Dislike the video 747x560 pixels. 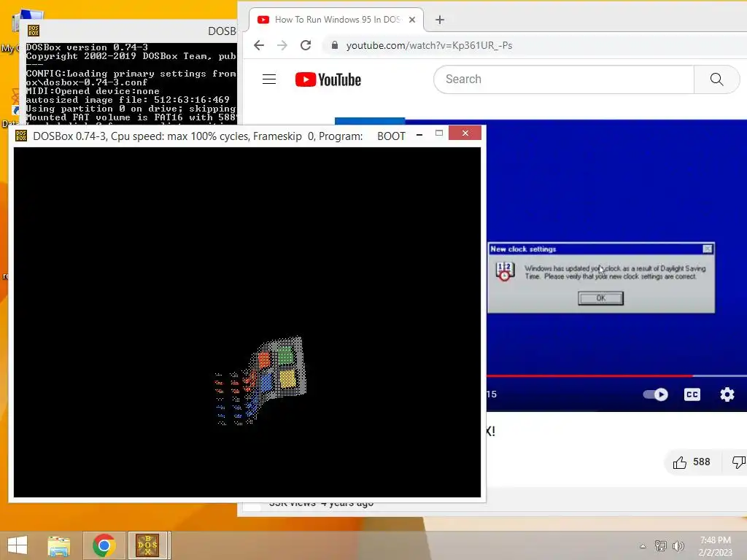point(738,462)
